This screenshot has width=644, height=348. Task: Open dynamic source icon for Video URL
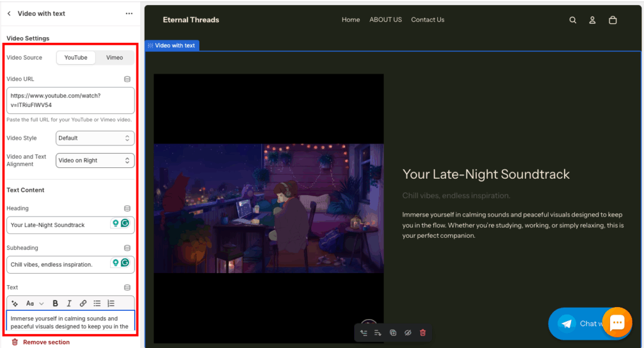click(x=127, y=79)
